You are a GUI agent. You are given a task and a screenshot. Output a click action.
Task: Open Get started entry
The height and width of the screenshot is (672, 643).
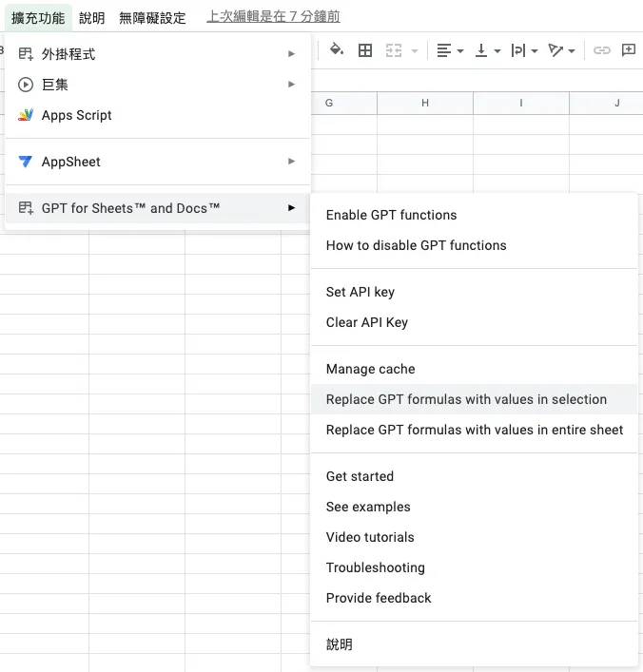click(474, 476)
